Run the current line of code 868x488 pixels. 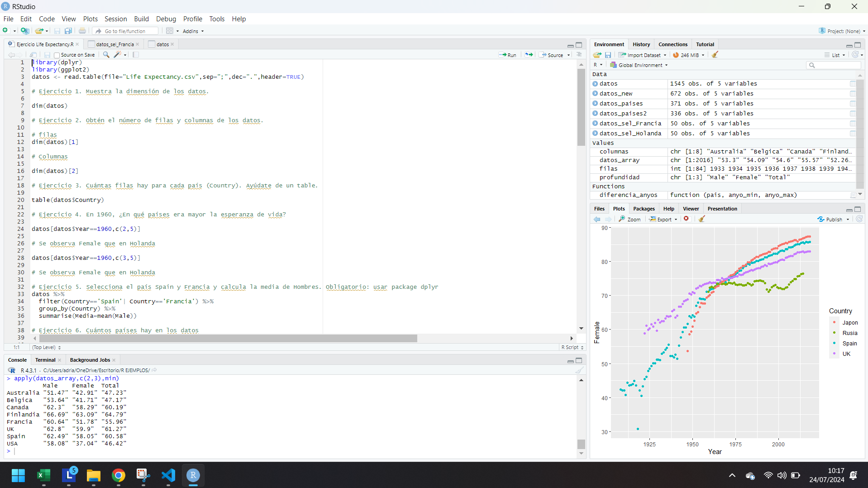(507, 55)
